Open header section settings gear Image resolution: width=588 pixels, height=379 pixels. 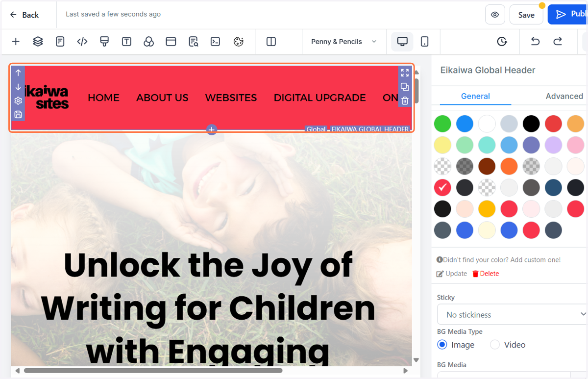18,101
